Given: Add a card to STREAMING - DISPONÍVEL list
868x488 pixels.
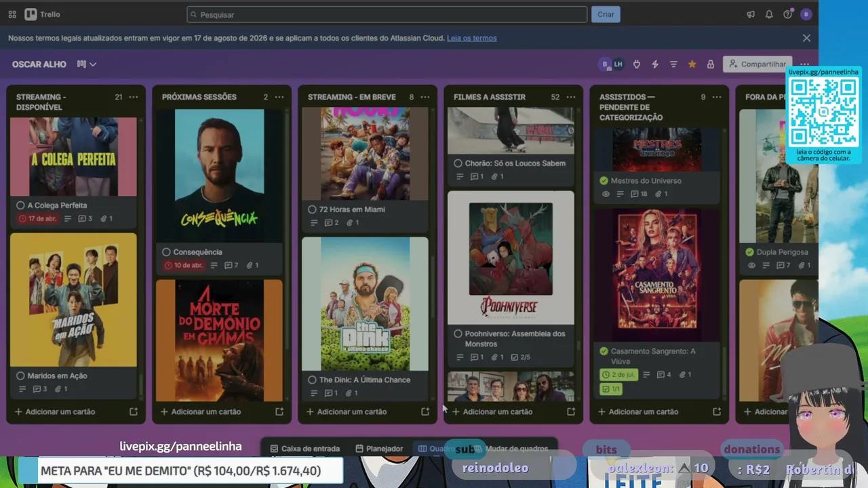Looking at the screenshot, I should click(x=55, y=411).
